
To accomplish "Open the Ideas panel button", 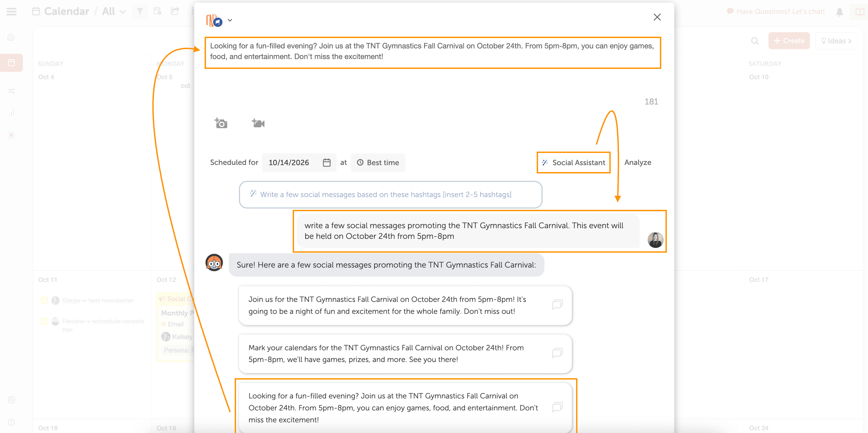I will (836, 41).
